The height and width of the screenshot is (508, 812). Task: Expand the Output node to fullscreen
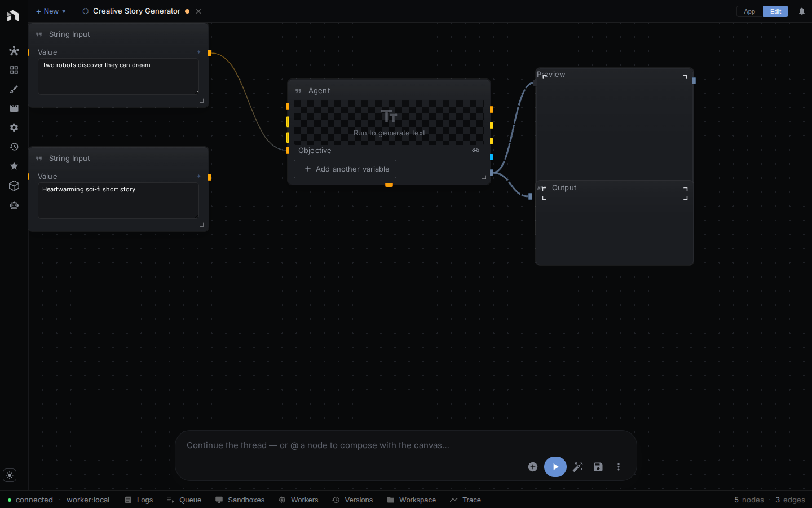(685, 194)
